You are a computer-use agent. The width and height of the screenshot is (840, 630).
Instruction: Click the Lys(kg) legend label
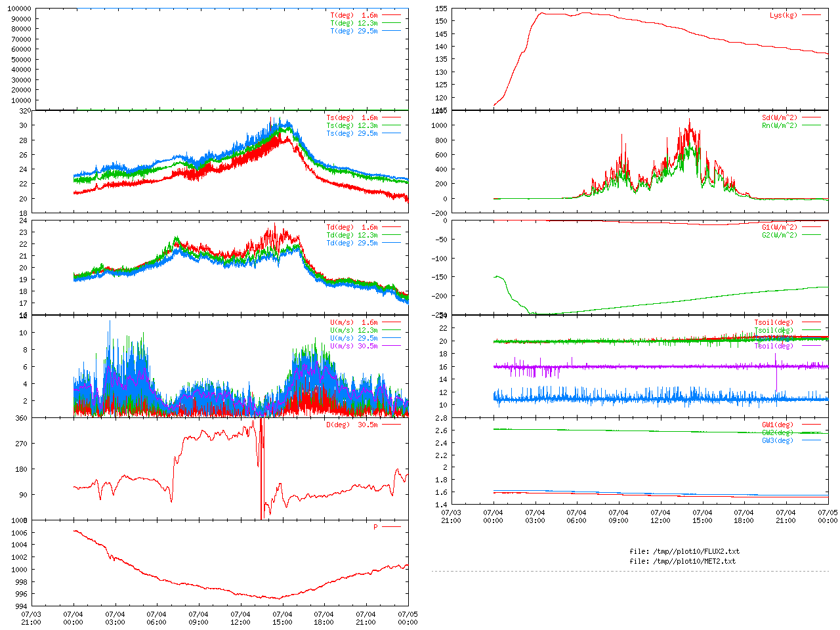pos(783,15)
